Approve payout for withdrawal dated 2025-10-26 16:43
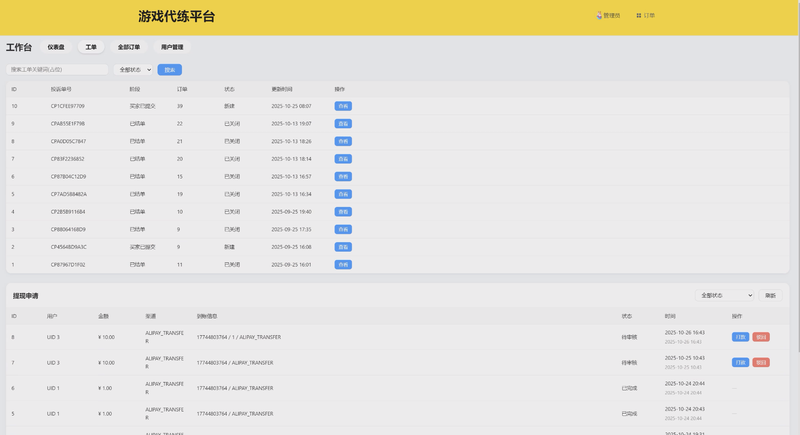Viewport: 800px width, 435px height. click(740, 337)
